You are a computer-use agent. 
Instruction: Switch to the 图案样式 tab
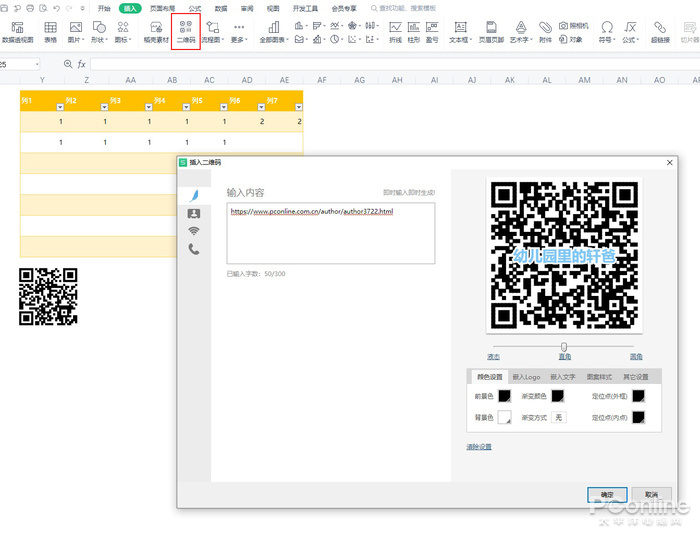(599, 377)
